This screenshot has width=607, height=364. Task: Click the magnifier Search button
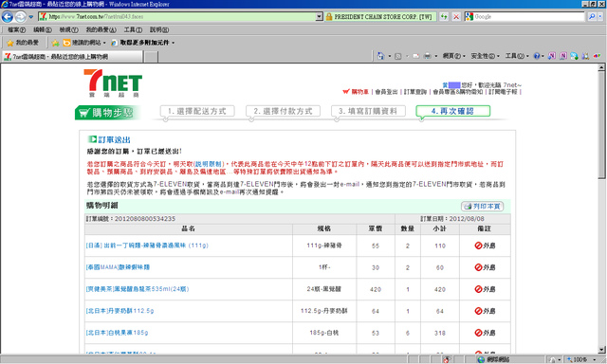tap(592, 17)
